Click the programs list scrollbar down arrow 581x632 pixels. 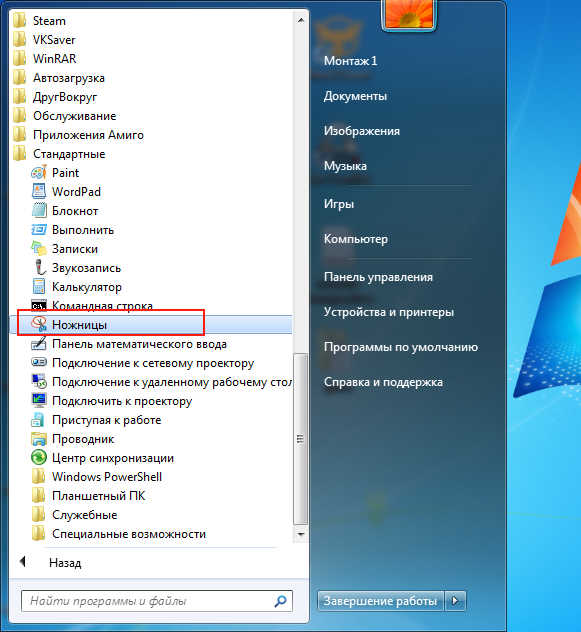pyautogui.click(x=301, y=534)
